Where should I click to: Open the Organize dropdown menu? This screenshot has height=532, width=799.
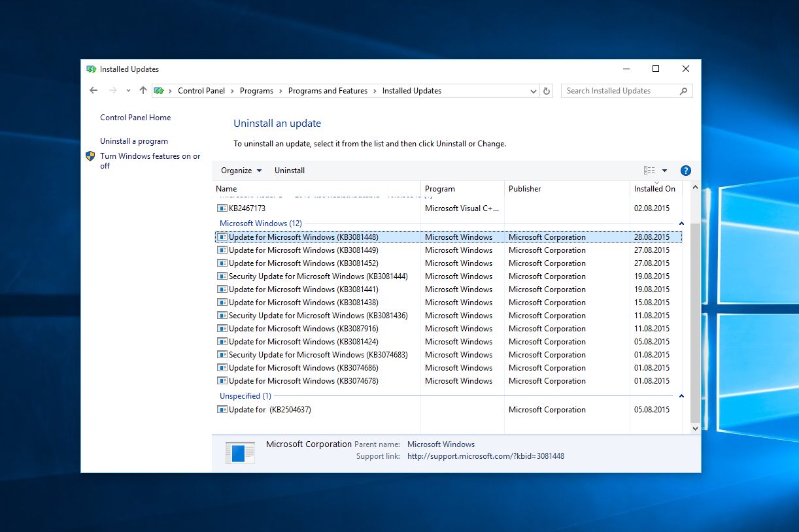pyautogui.click(x=241, y=171)
